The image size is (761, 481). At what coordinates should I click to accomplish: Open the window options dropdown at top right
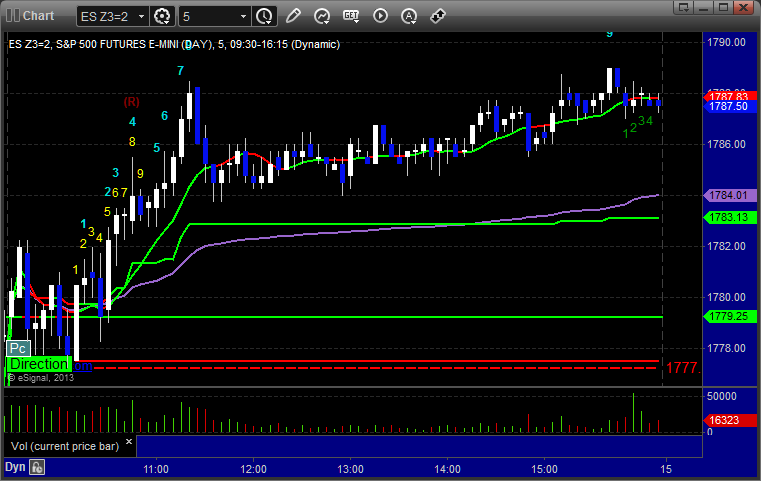tap(684, 7)
